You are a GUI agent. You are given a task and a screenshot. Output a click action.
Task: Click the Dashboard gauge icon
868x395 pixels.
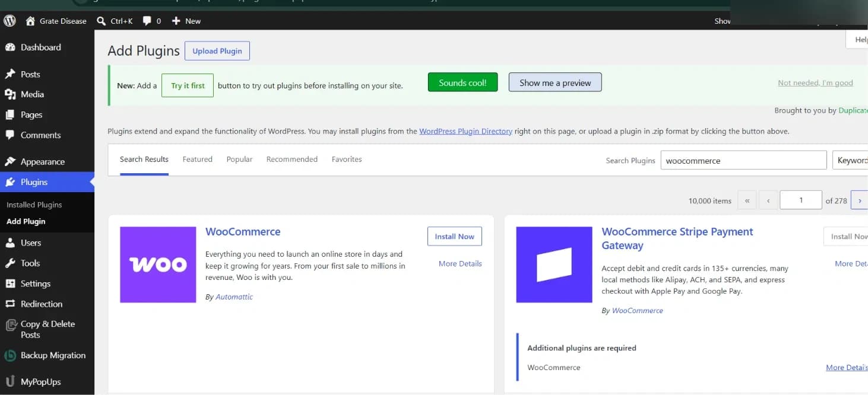click(10, 47)
